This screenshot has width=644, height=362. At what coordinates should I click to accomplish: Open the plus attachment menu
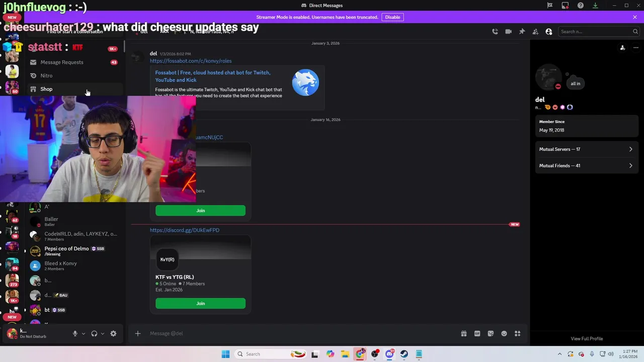coord(137,333)
